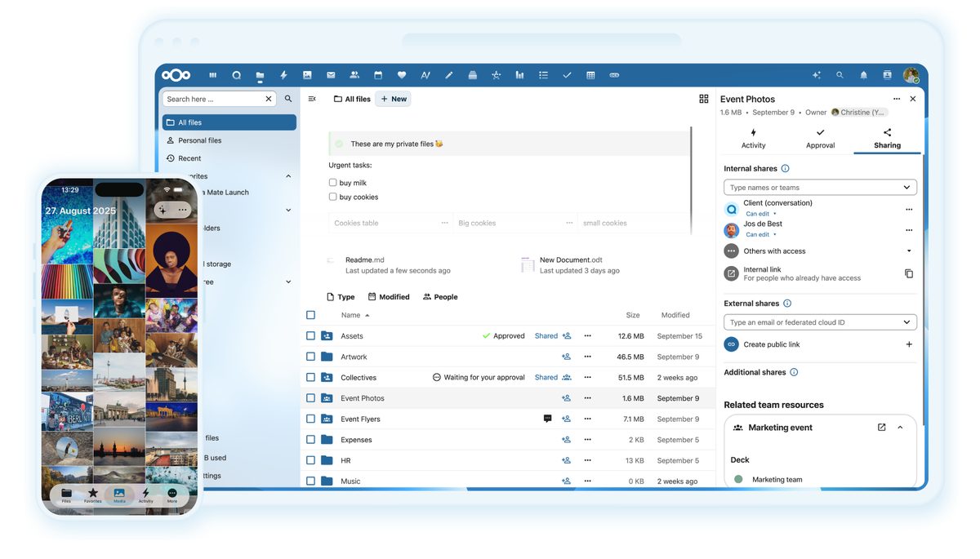Click the share icon on Artwork row

point(566,357)
